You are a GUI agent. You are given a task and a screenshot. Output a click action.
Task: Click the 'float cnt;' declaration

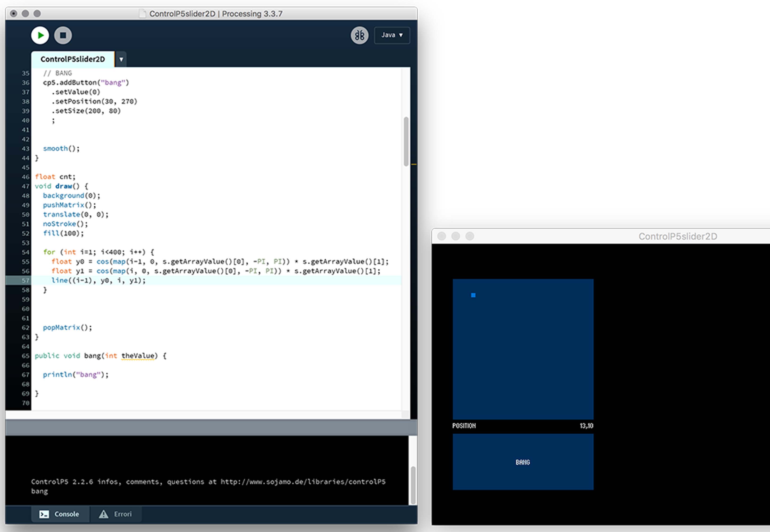pos(55,177)
